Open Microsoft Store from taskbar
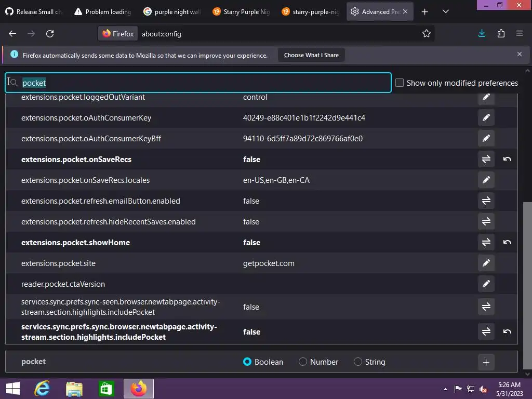 (x=106, y=389)
